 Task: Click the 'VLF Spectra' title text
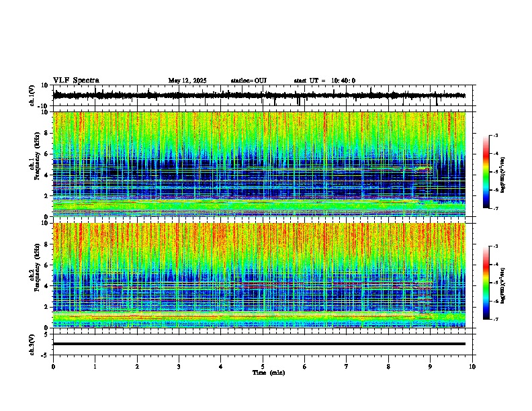[76, 81]
